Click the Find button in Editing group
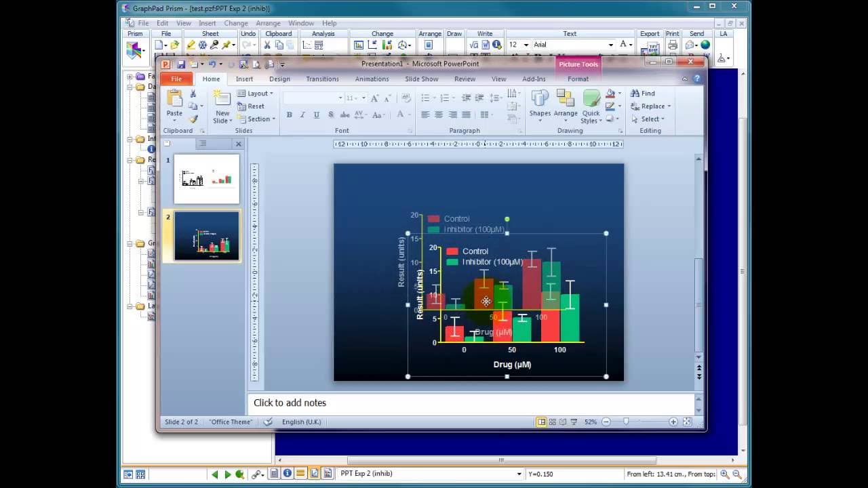The height and width of the screenshot is (488, 868). click(x=642, y=94)
